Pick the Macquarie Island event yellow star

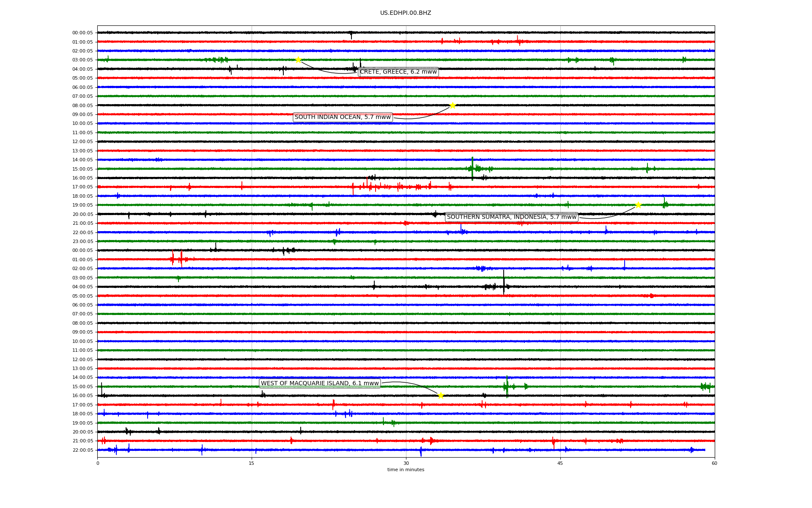click(x=441, y=396)
